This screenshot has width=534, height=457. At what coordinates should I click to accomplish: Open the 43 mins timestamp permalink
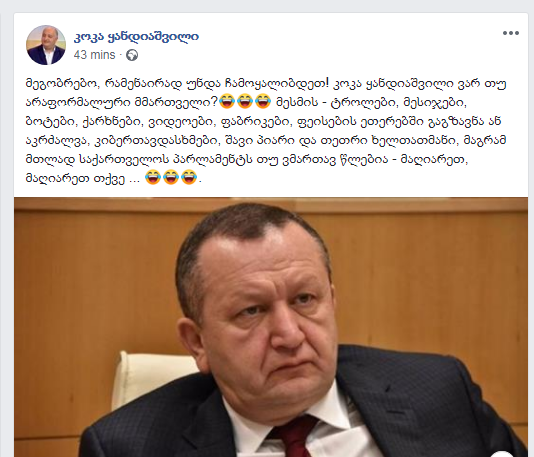coord(94,55)
